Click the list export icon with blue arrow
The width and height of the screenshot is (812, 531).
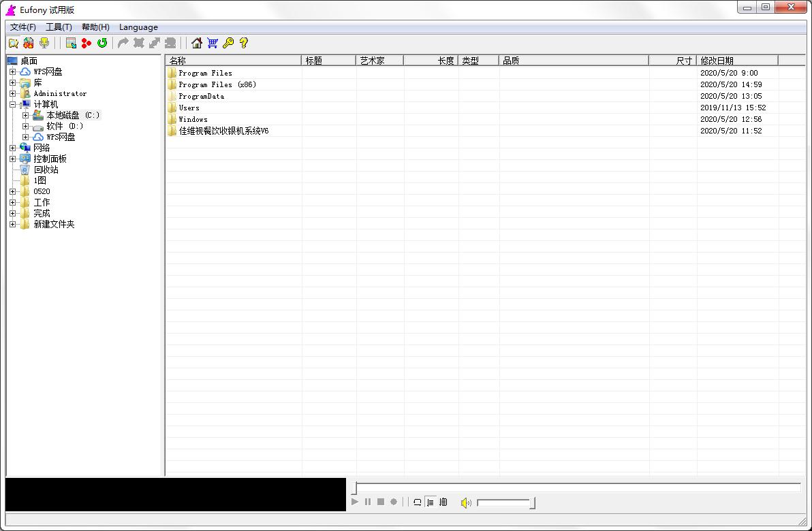click(x=71, y=43)
